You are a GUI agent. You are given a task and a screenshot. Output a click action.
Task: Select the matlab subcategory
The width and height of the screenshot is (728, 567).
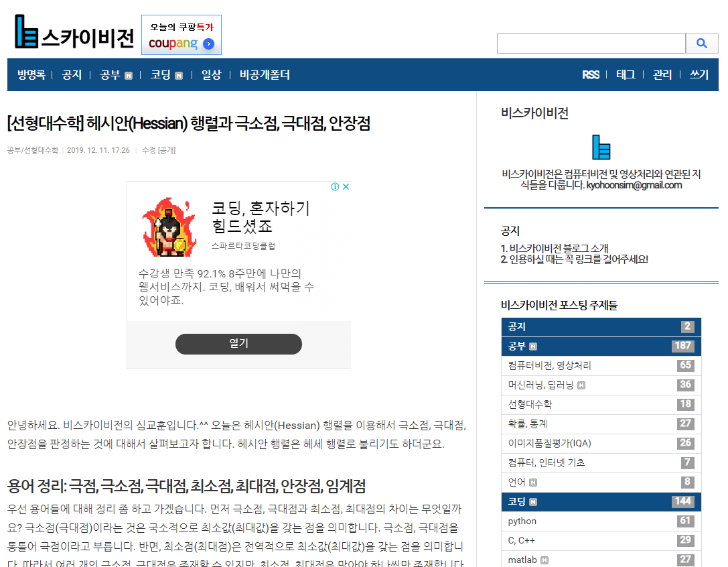point(601,560)
